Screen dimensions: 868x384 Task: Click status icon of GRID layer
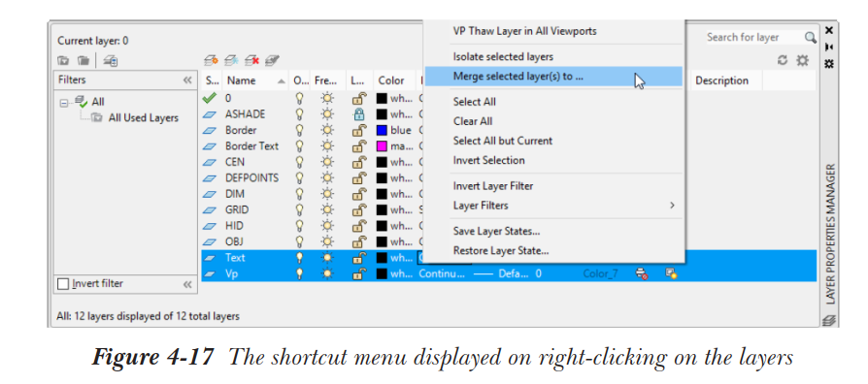pos(211,210)
